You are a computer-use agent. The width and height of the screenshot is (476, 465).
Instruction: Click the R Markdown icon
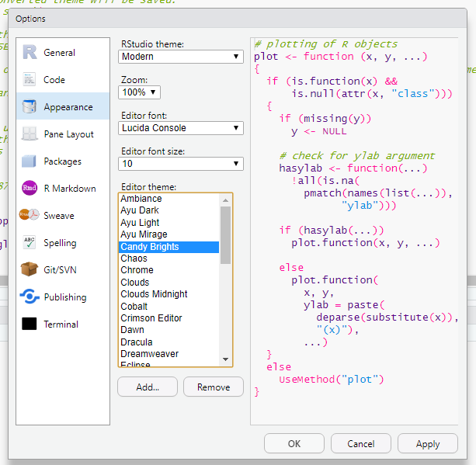click(x=30, y=189)
